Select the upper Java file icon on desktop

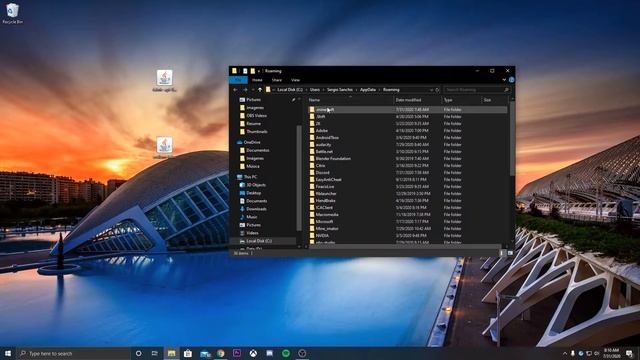click(164, 80)
